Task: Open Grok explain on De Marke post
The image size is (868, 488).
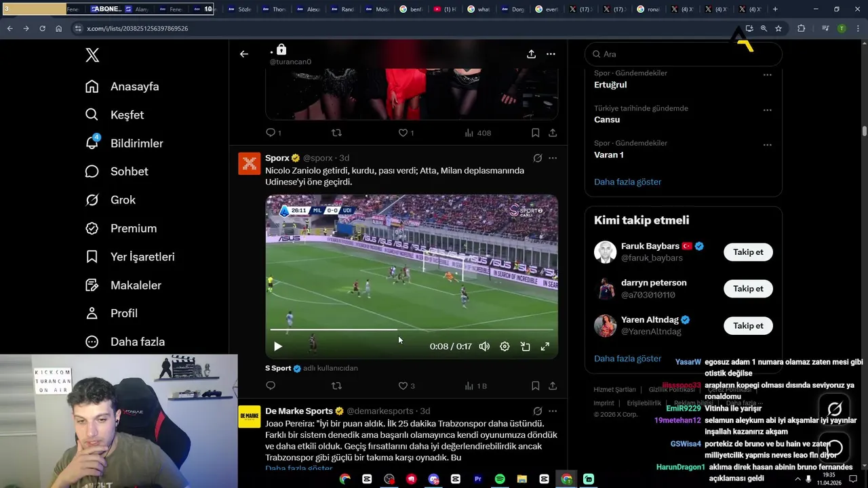Action: (x=538, y=411)
